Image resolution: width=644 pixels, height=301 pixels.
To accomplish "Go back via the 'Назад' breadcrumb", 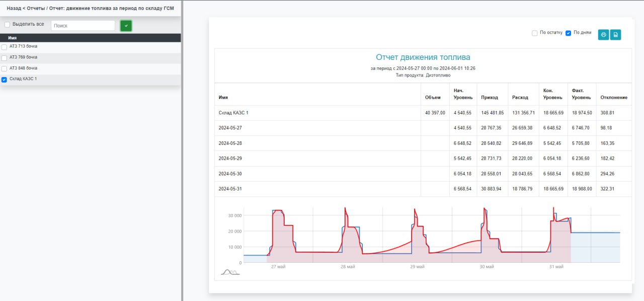I will click(x=14, y=9).
